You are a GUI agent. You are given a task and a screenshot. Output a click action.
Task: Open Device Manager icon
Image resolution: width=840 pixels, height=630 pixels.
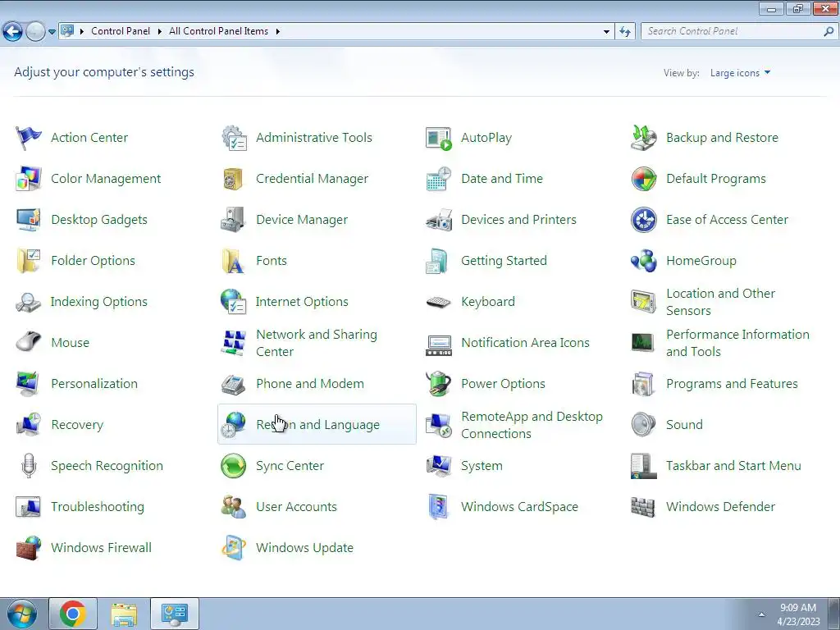point(234,220)
